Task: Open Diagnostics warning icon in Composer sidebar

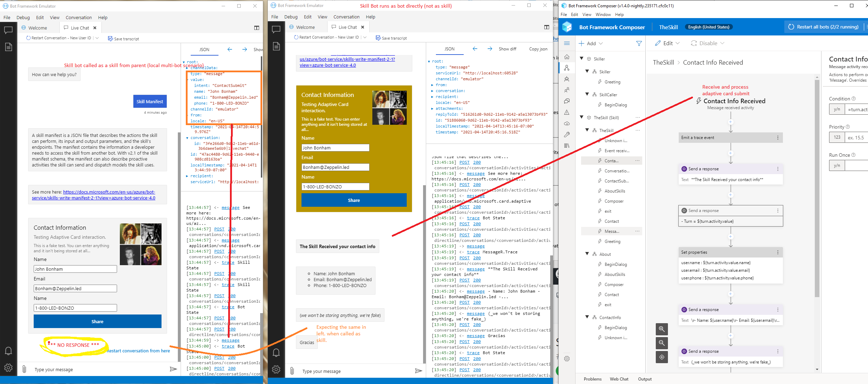Action: (x=567, y=112)
